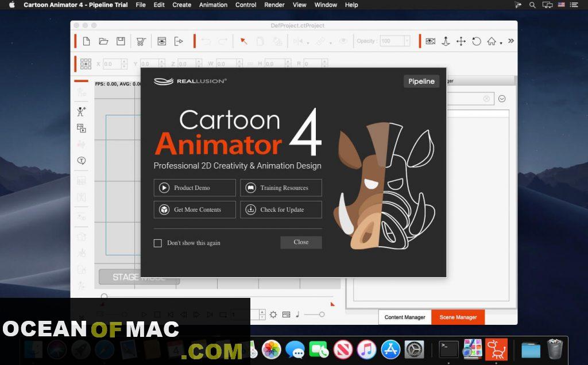The image size is (588, 365).
Task: Create a new project from toolbar
Action: pyautogui.click(x=86, y=41)
